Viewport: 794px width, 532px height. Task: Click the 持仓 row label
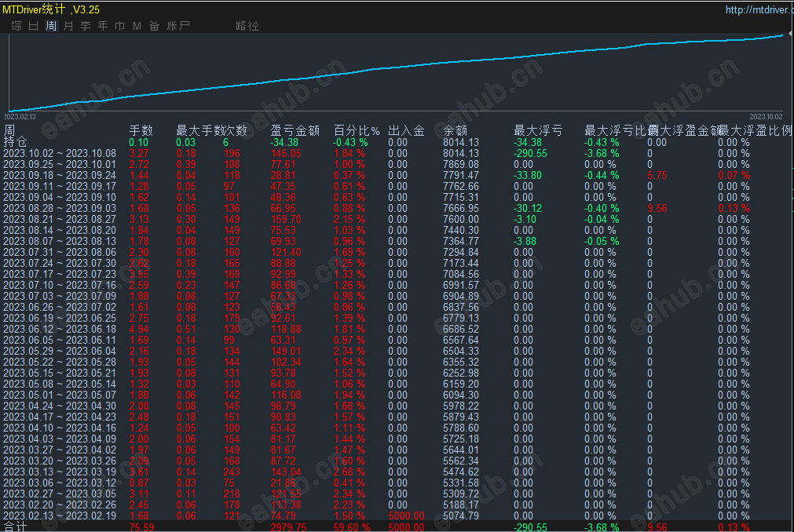coord(15,141)
